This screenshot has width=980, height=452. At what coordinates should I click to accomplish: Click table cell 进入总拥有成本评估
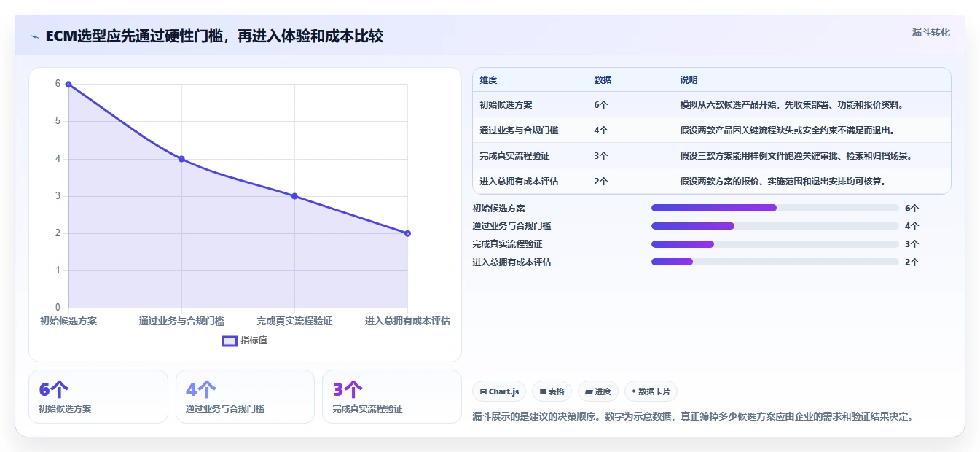click(519, 182)
